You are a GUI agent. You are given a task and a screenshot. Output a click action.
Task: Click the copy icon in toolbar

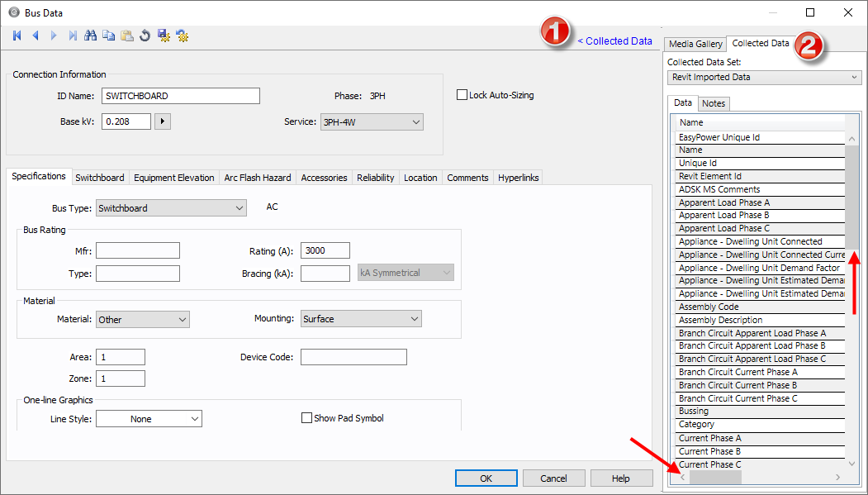109,36
